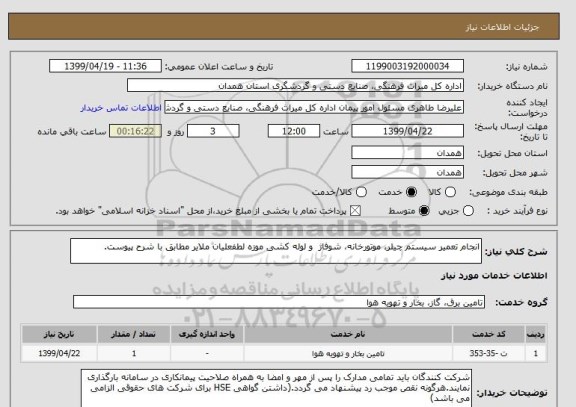This screenshot has height=407, width=576.
Task: Click the واحد اندازه گیری column header
Action: (x=207, y=334)
